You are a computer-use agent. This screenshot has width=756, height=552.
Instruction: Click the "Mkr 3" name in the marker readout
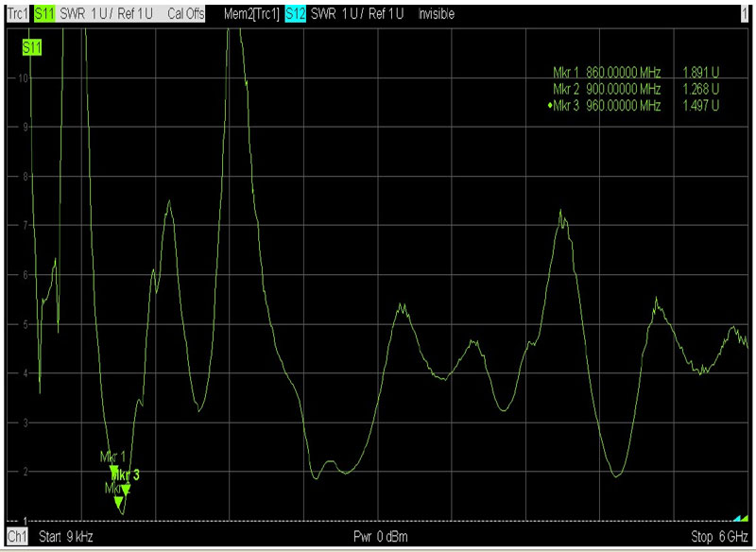(x=566, y=106)
